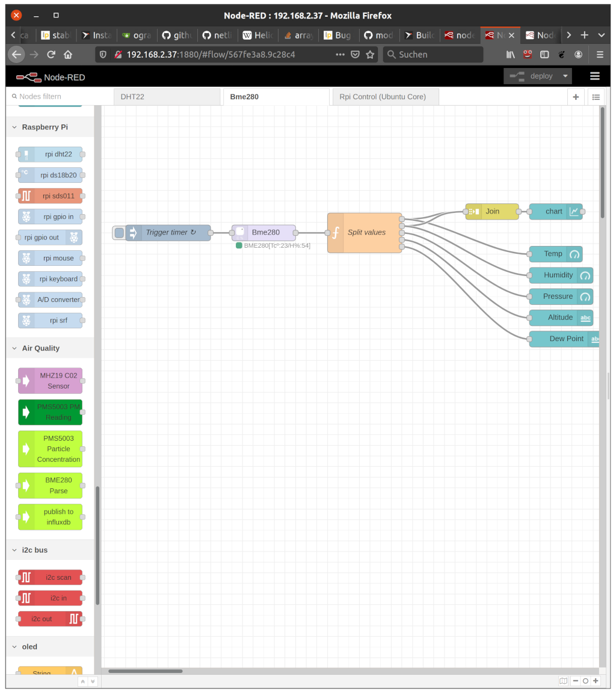616x694 pixels.
Task: Click the rpi keyboard palette node
Action: click(x=50, y=279)
